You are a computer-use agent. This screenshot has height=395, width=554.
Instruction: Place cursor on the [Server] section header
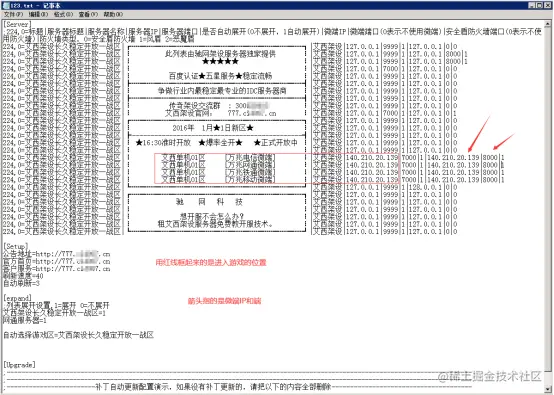(17, 24)
